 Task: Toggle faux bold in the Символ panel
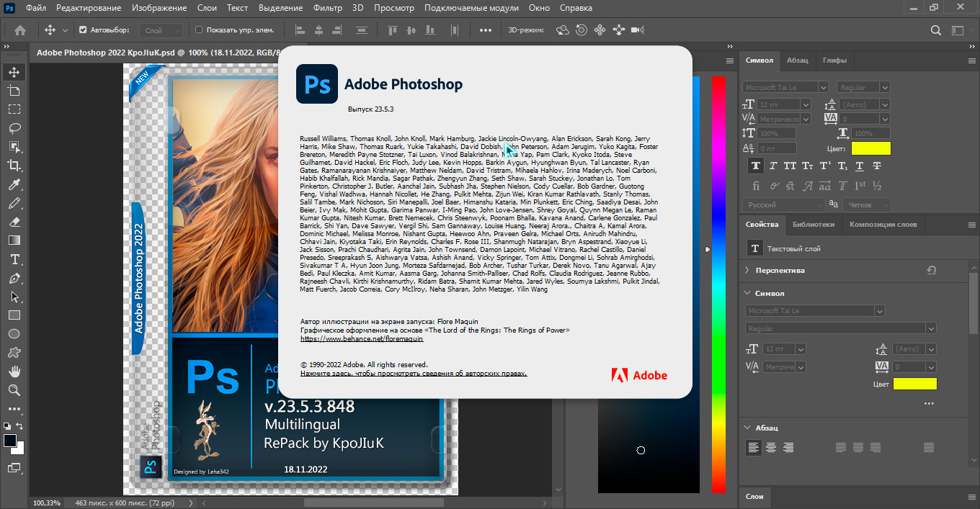(755, 166)
